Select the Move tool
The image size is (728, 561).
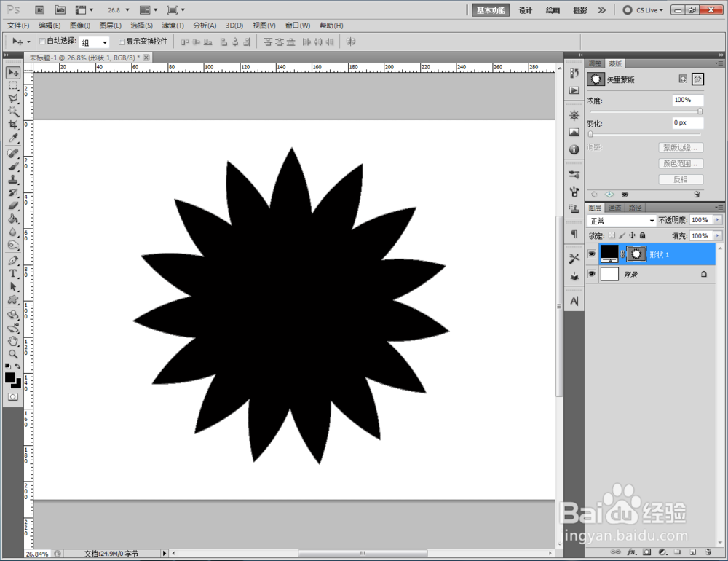point(13,73)
